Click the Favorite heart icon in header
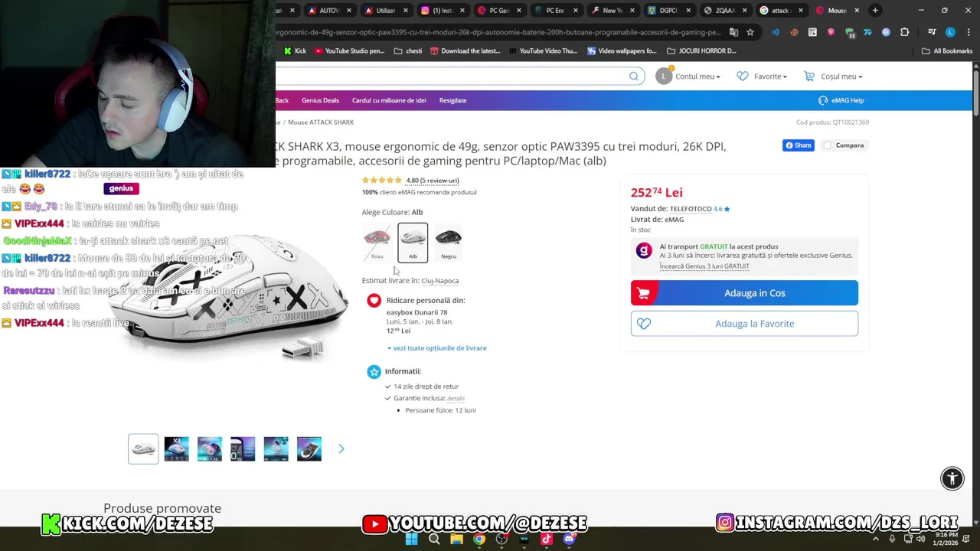 point(742,76)
